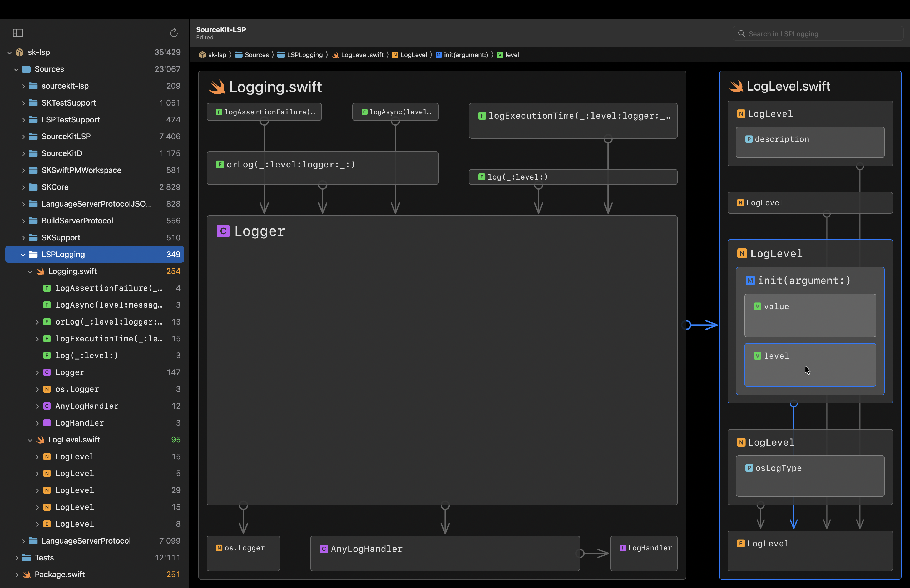910x588 pixels.
Task: Expand the SKTestSupport folder
Action: (23, 103)
